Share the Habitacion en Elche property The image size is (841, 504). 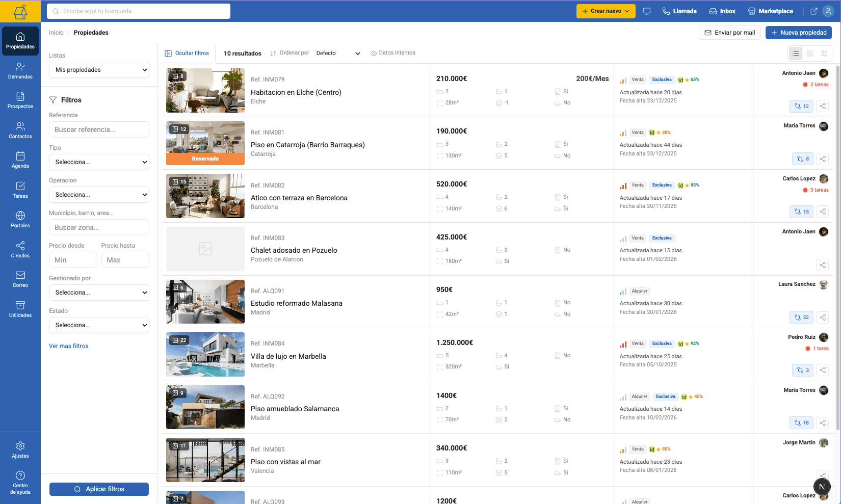[x=823, y=106]
